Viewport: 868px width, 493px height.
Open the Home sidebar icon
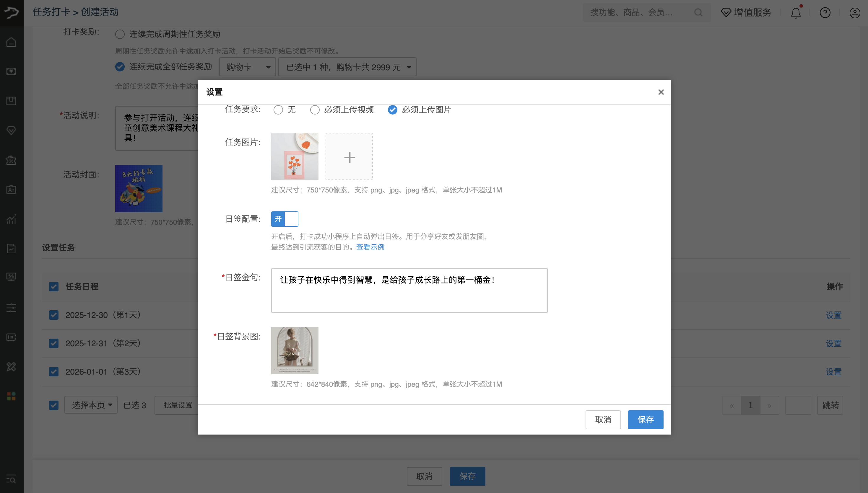click(11, 42)
